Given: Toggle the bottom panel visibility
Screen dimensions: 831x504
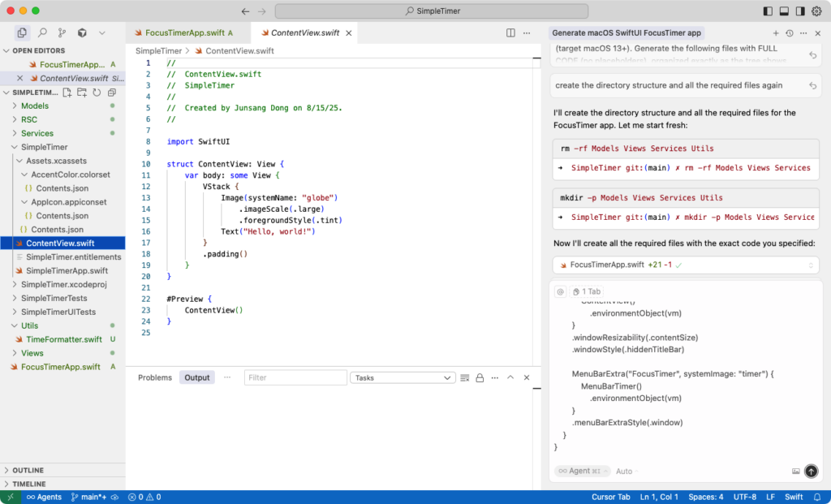Looking at the screenshot, I should (x=785, y=11).
